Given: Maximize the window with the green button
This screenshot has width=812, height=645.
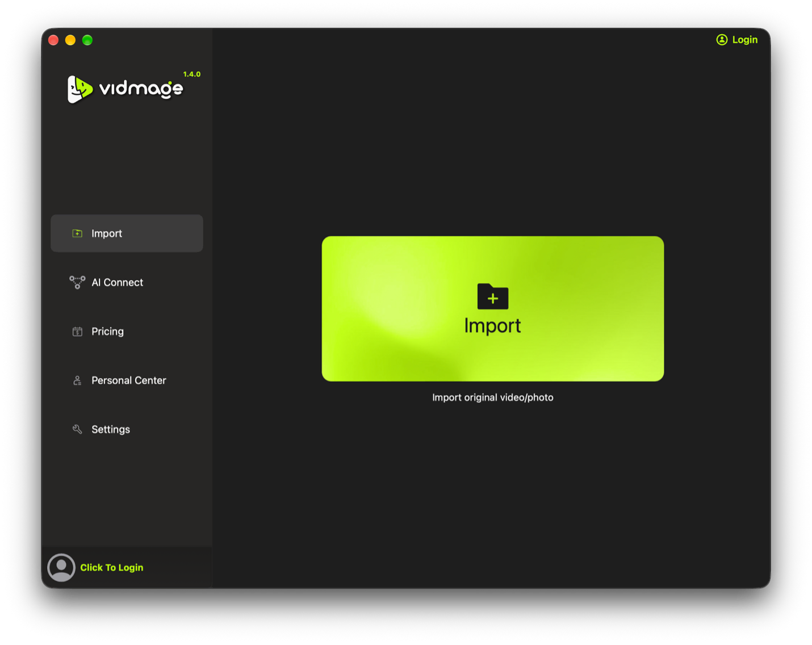Looking at the screenshot, I should (x=87, y=40).
